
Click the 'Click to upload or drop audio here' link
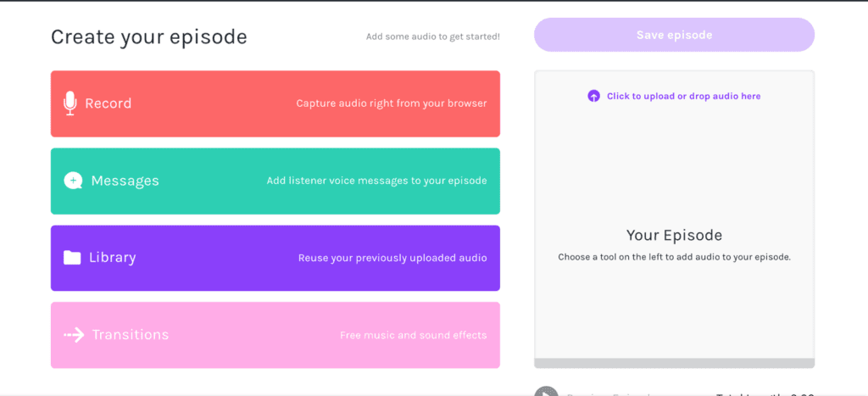pos(683,97)
